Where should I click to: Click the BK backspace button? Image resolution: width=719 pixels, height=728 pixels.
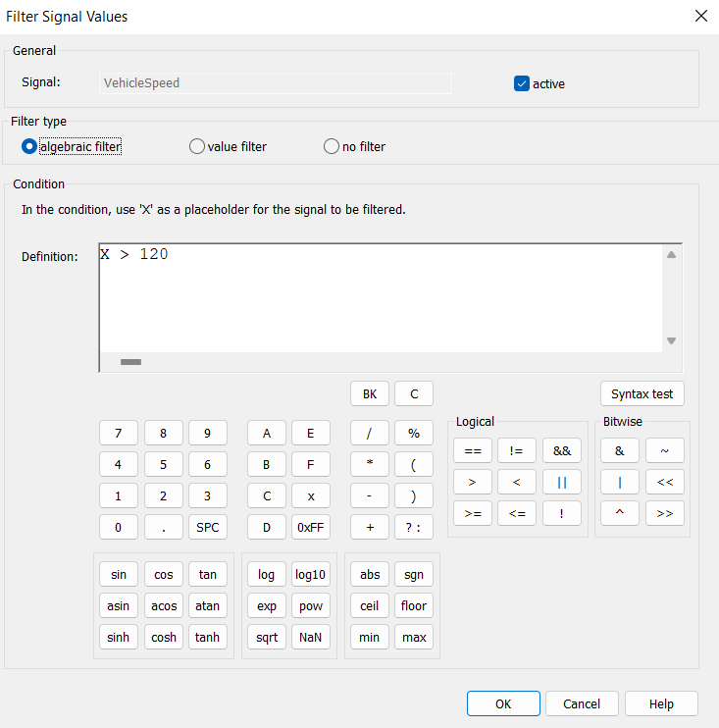click(x=370, y=393)
